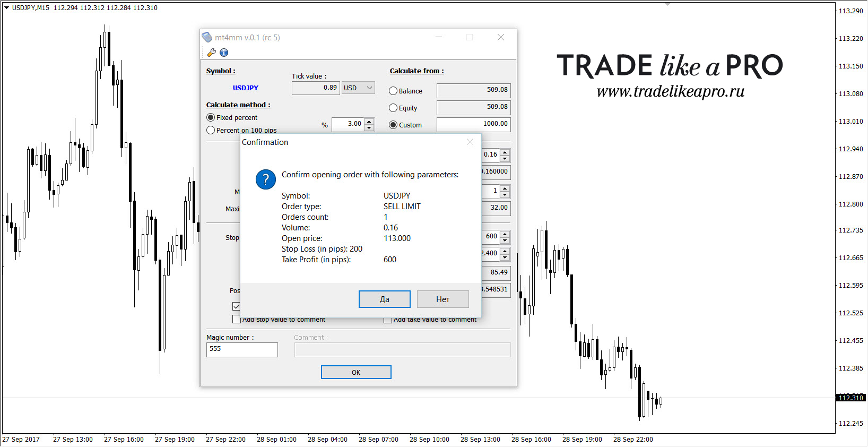Confirm the order with Да button
Viewport: 868px width, 447px height.
pyautogui.click(x=385, y=299)
